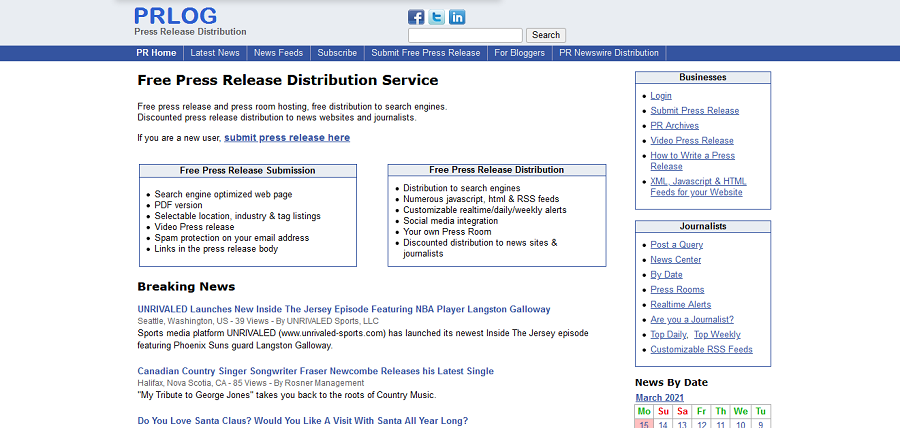Screen dimensions: 900x428
Task: Open Submit Free Press Release menu
Action: tap(425, 53)
